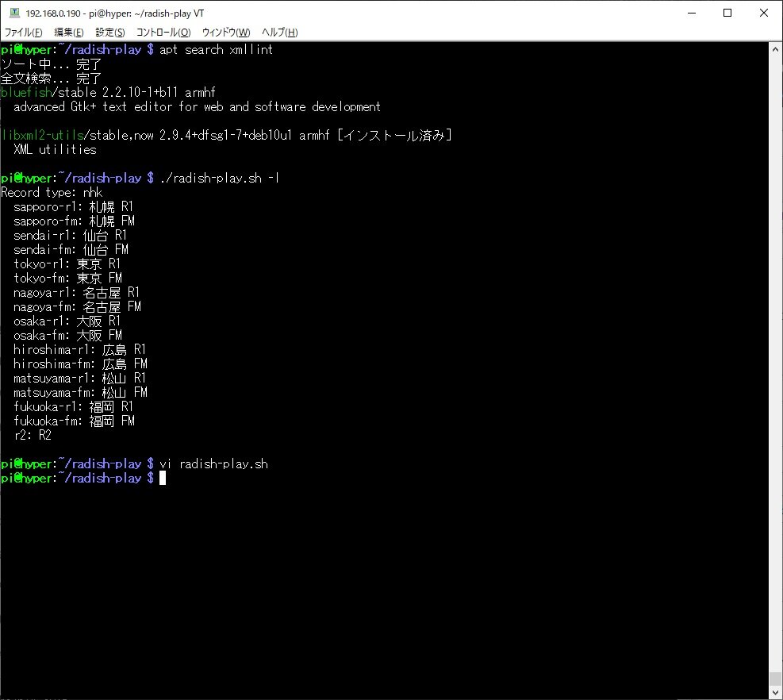Click the scrollbar up arrow
This screenshot has height=700, width=783.
775,49
